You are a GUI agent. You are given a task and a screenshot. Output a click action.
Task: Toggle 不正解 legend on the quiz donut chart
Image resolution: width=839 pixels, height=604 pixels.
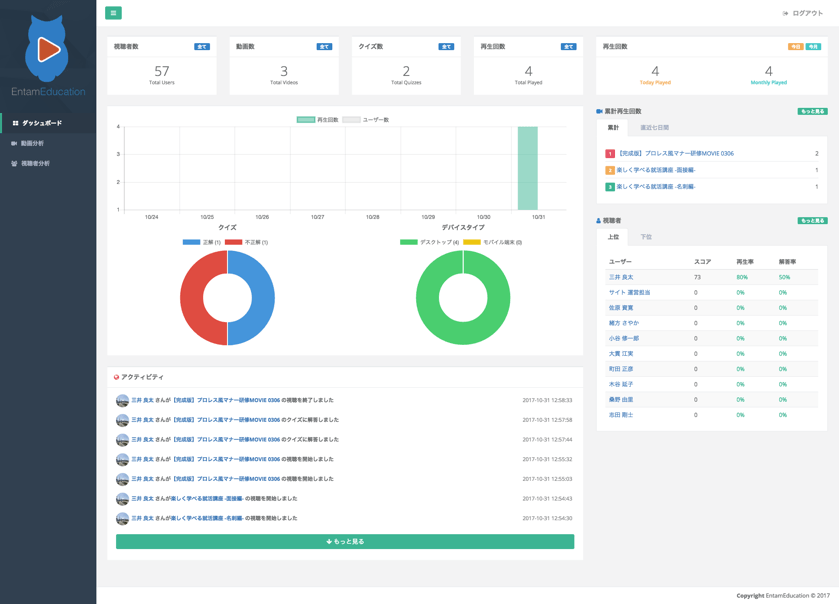coord(246,242)
